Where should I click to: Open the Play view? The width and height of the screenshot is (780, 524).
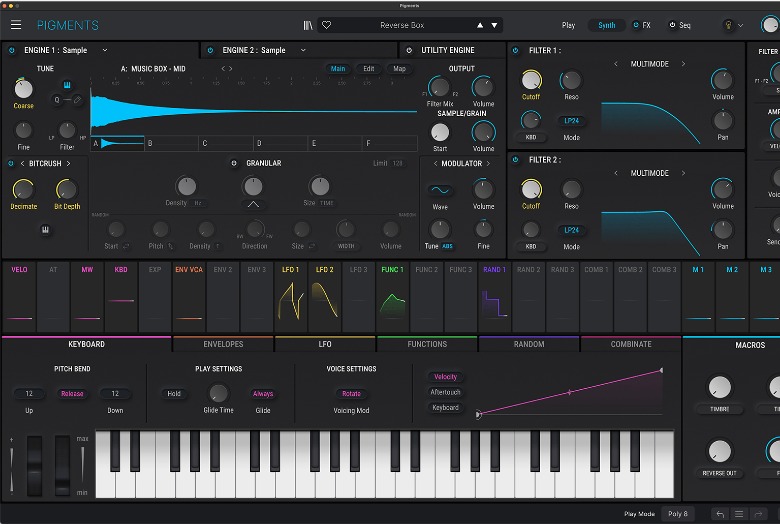(x=569, y=25)
